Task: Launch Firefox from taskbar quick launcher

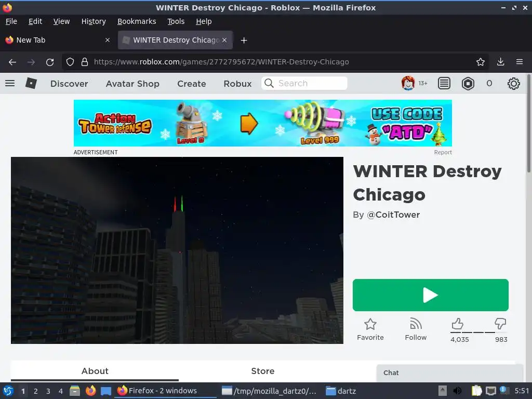Action: pos(90,391)
